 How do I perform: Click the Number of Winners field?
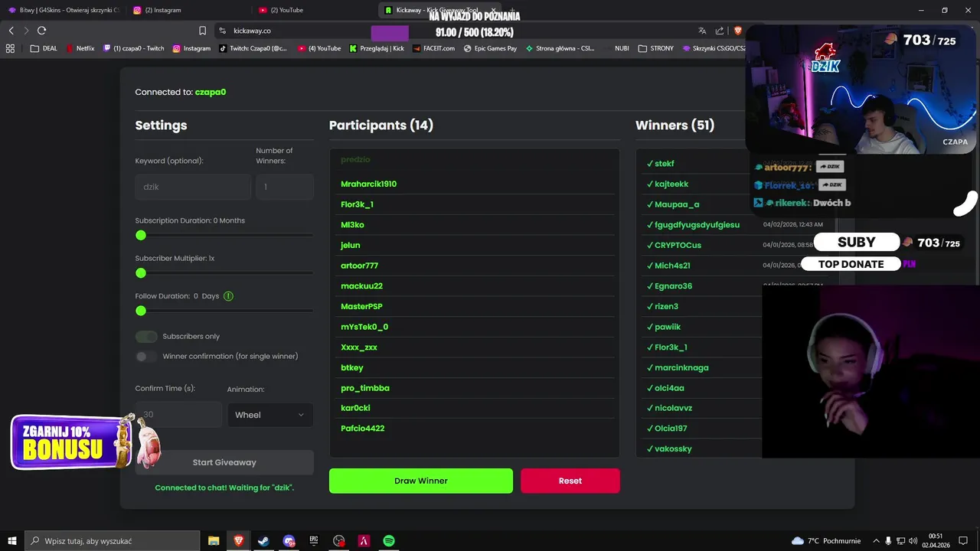click(285, 187)
